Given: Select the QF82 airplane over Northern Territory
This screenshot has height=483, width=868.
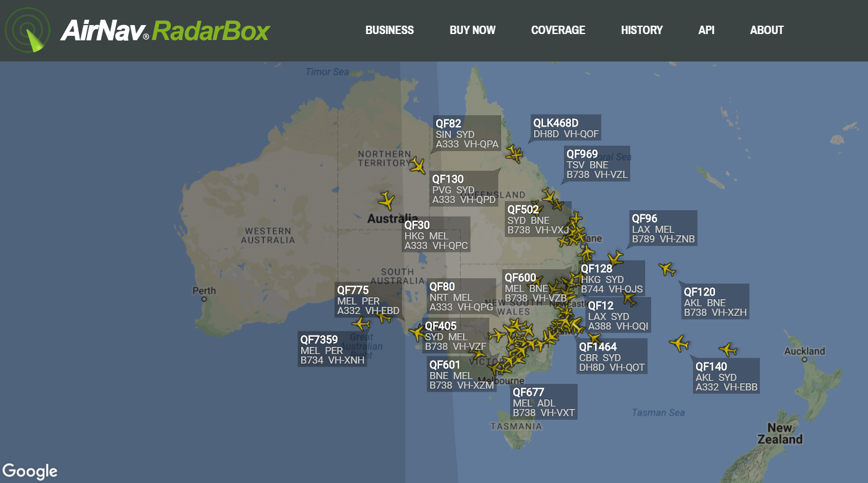Looking at the screenshot, I should tap(418, 165).
